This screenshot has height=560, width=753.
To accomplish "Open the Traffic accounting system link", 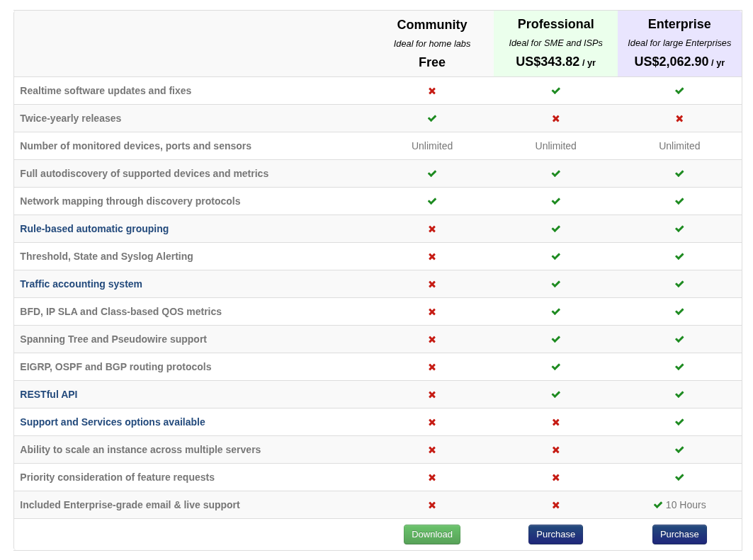I will [81, 284].
